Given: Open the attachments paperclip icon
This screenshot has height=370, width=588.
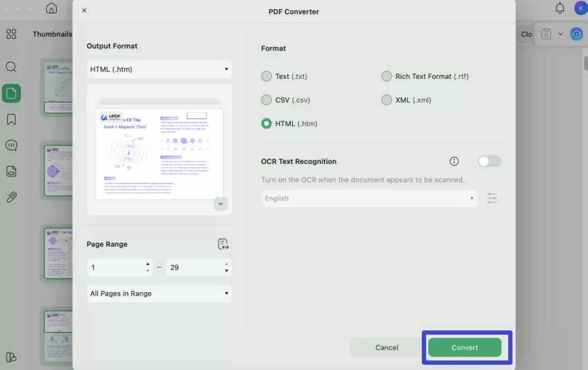Looking at the screenshot, I should pyautogui.click(x=11, y=197).
